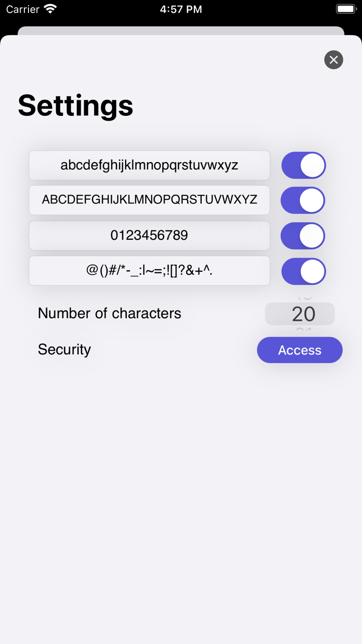Tap the clock showing 4:57 PM
Viewport: 362px width, 644px height.
tap(181, 8)
